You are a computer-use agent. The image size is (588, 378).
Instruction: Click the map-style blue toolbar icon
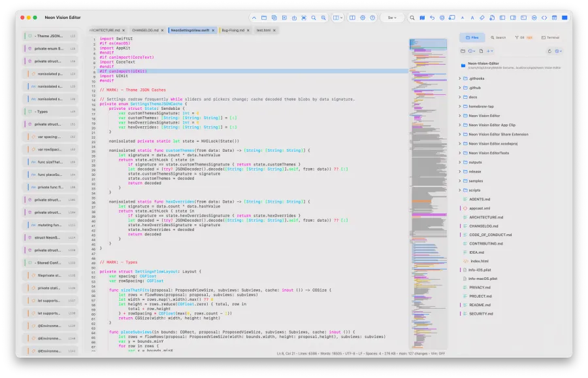(x=422, y=18)
